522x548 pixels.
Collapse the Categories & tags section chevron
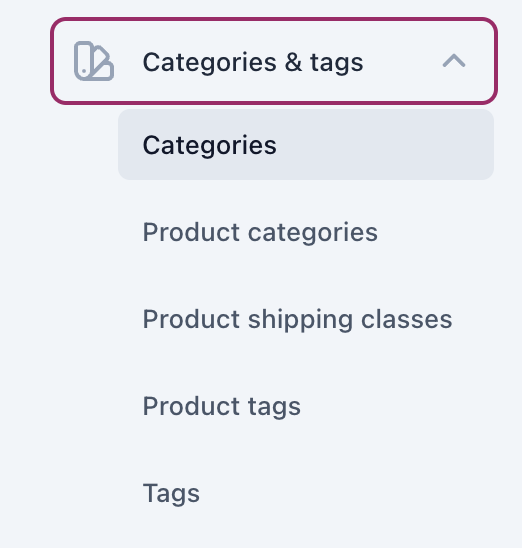454,61
